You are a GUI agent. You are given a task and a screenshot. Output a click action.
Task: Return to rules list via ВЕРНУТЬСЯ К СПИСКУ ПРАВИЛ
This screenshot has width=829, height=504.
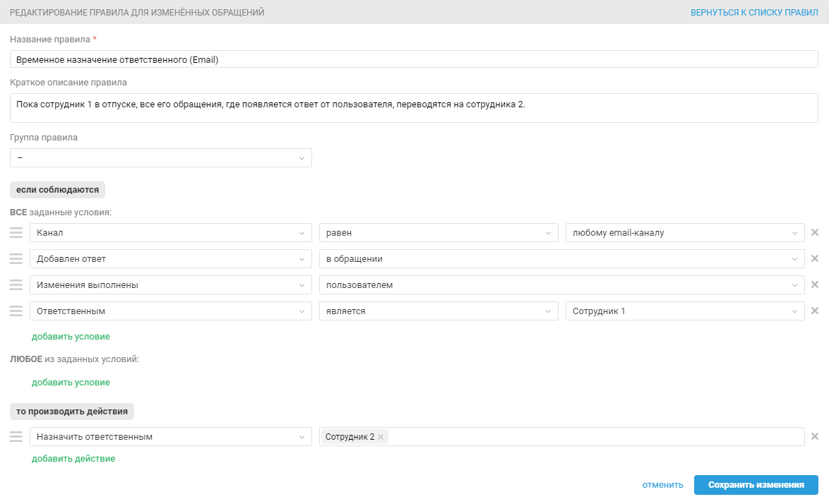(754, 12)
